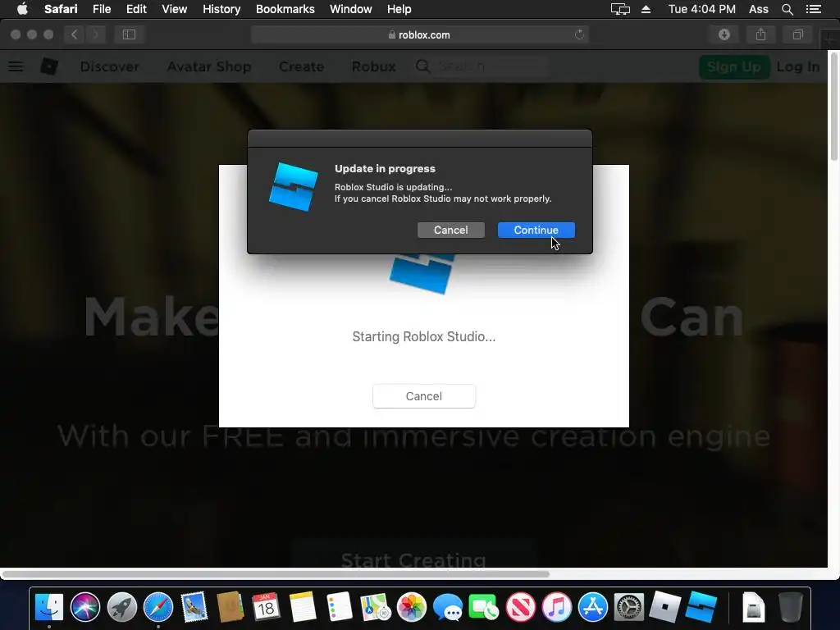This screenshot has width=840, height=630.
Task: Open the History menu
Action: (x=221, y=9)
